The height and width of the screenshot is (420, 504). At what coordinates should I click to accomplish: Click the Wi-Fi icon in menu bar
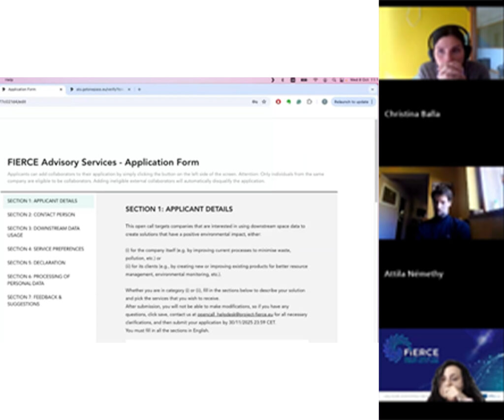point(315,80)
